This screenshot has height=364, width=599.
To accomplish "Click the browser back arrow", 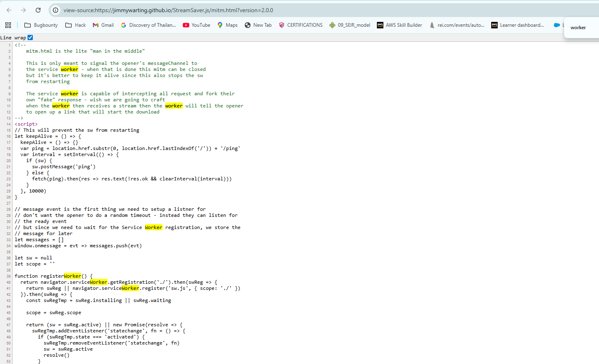I will pyautogui.click(x=9, y=10).
